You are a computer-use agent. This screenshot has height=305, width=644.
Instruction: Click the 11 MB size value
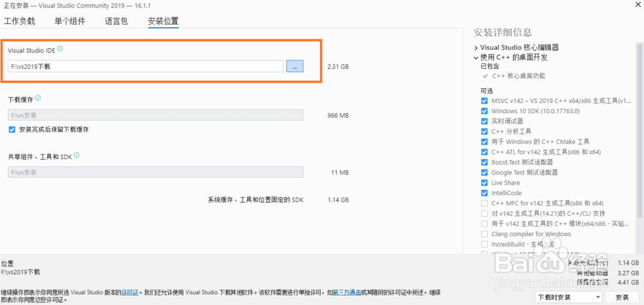tap(339, 173)
